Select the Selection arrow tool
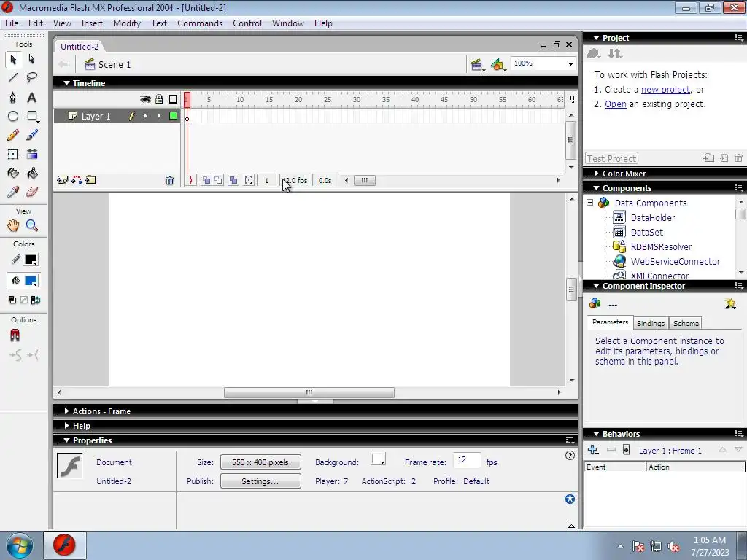 pyautogui.click(x=13, y=59)
